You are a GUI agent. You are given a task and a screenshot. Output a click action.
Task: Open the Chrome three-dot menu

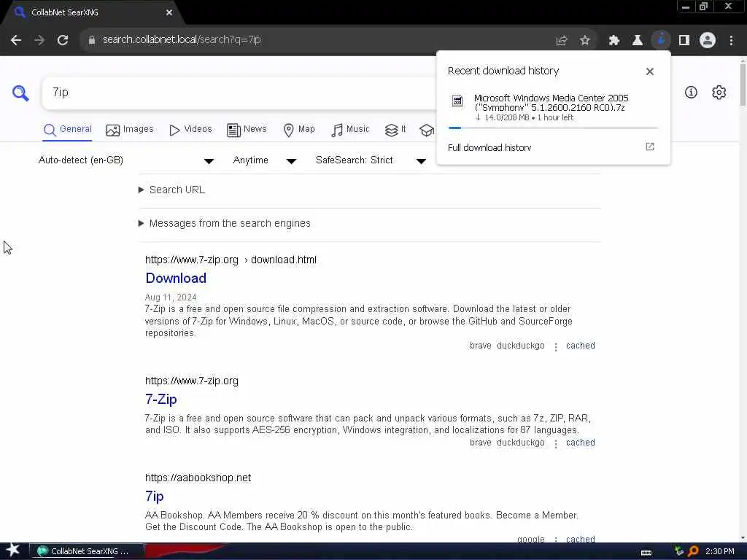[x=731, y=41]
